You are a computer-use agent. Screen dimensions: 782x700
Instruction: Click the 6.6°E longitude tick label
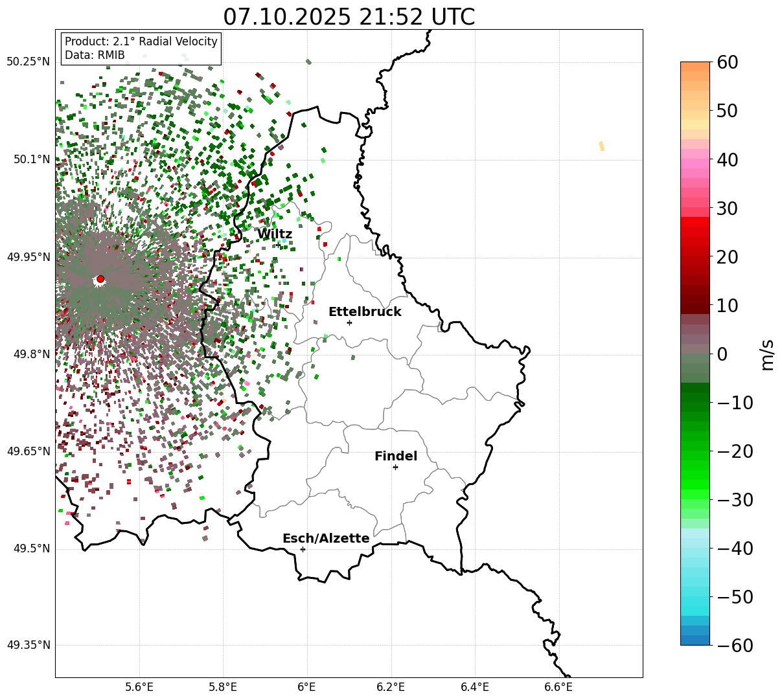[558, 686]
